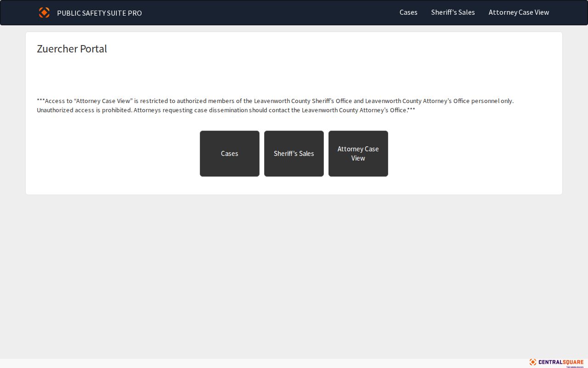This screenshot has width=588, height=368.
Task: Click the restricted access notice paragraph
Action: coord(275,105)
